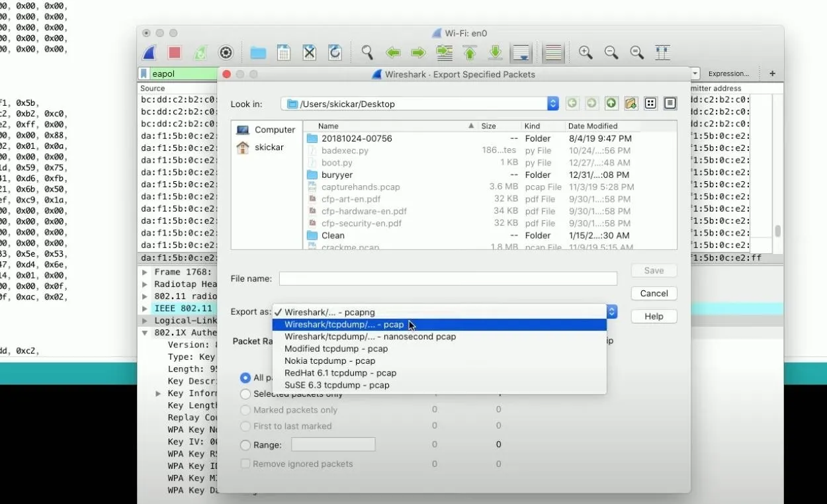
Task: Go back in packet history
Action: coord(393,53)
